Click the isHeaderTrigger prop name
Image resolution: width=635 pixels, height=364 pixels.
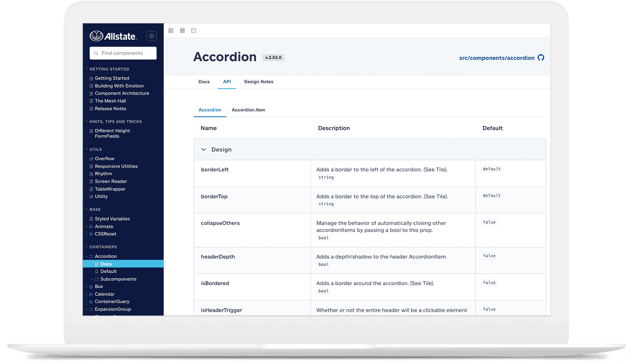pyautogui.click(x=221, y=310)
